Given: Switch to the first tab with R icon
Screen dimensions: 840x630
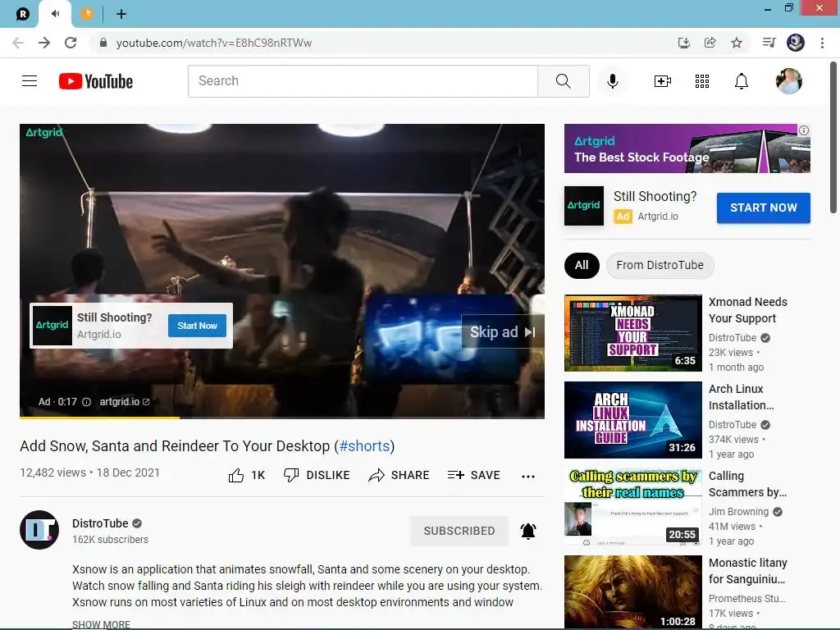Looking at the screenshot, I should pyautogui.click(x=22, y=14).
